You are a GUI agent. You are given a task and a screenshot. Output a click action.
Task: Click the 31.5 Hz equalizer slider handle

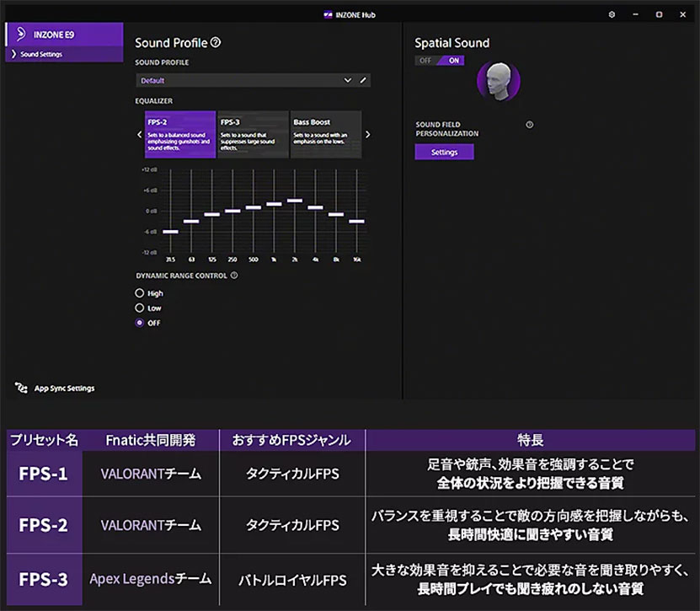pyautogui.click(x=170, y=232)
